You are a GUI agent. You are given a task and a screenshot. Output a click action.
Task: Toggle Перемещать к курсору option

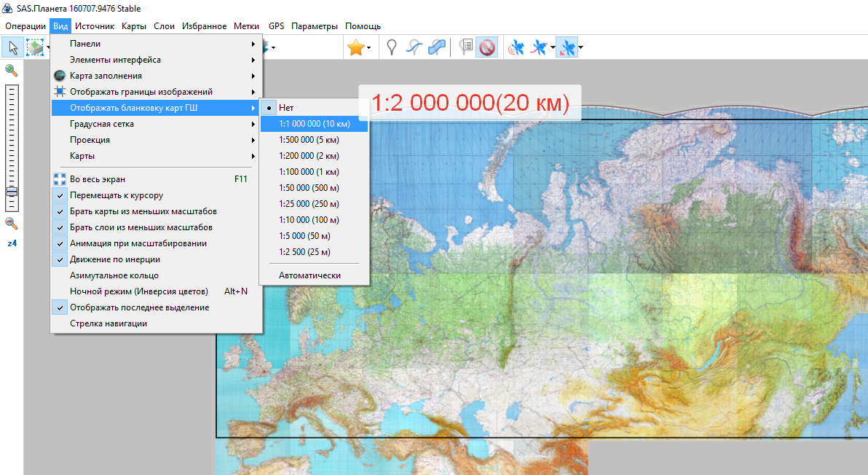point(116,195)
